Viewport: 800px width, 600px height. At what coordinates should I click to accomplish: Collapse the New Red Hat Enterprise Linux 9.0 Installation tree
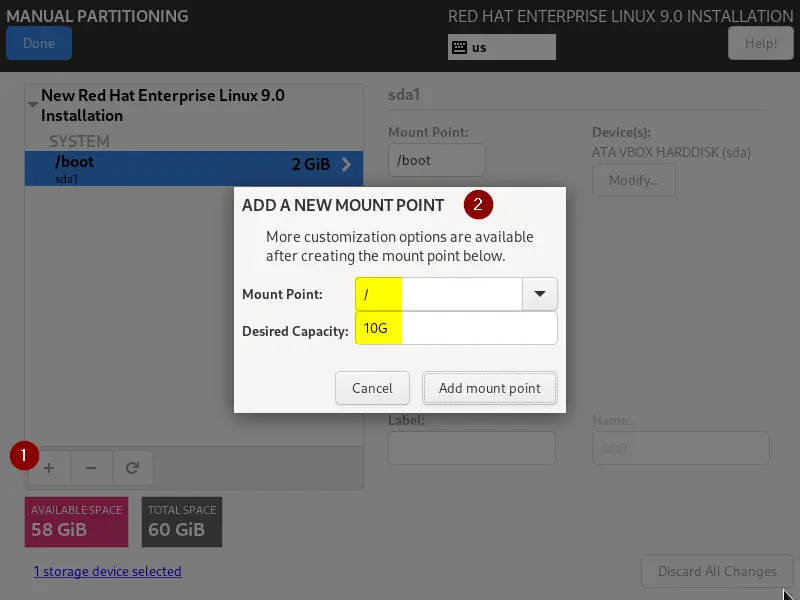point(33,105)
